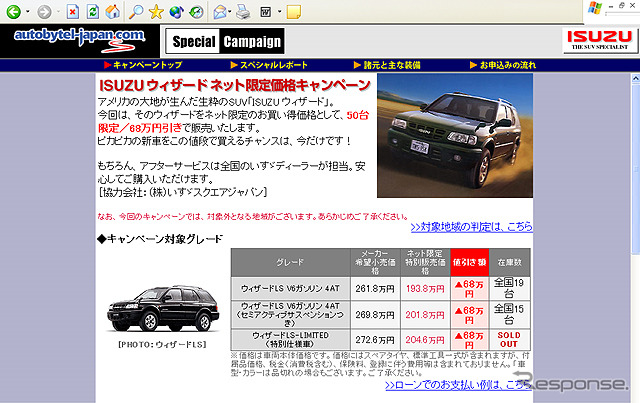The image size is (640, 403).
Task: Open the キャンペーントップ navigation item
Action: (x=143, y=65)
